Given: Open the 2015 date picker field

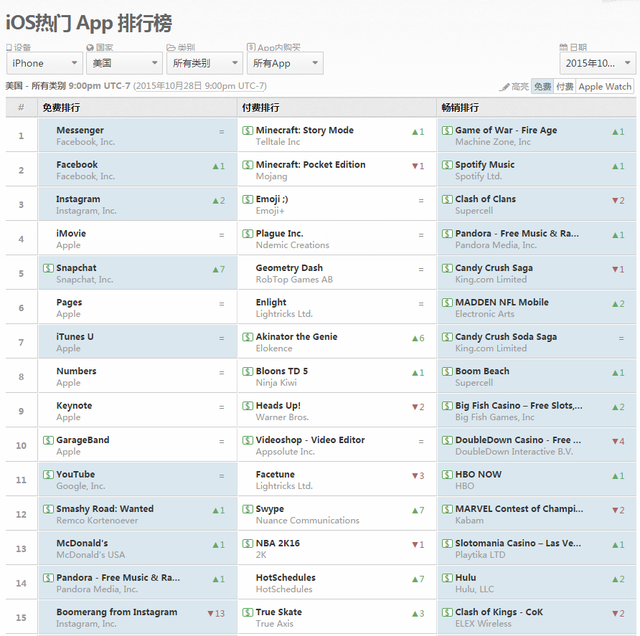Looking at the screenshot, I should [597, 64].
